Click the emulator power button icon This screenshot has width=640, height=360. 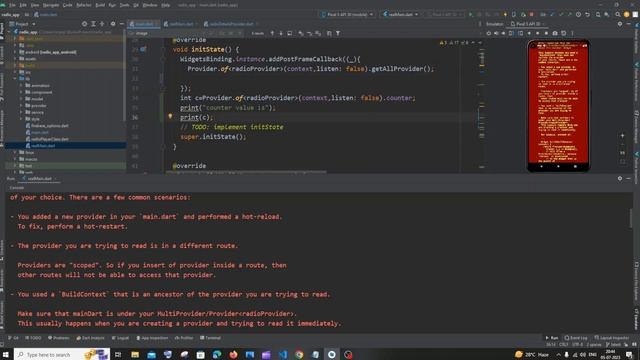click(489, 33)
